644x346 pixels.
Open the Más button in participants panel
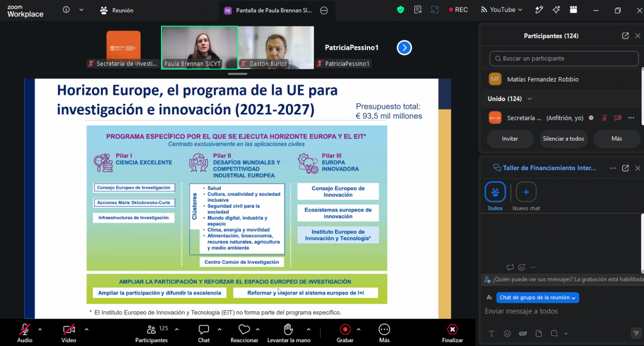pyautogui.click(x=617, y=139)
